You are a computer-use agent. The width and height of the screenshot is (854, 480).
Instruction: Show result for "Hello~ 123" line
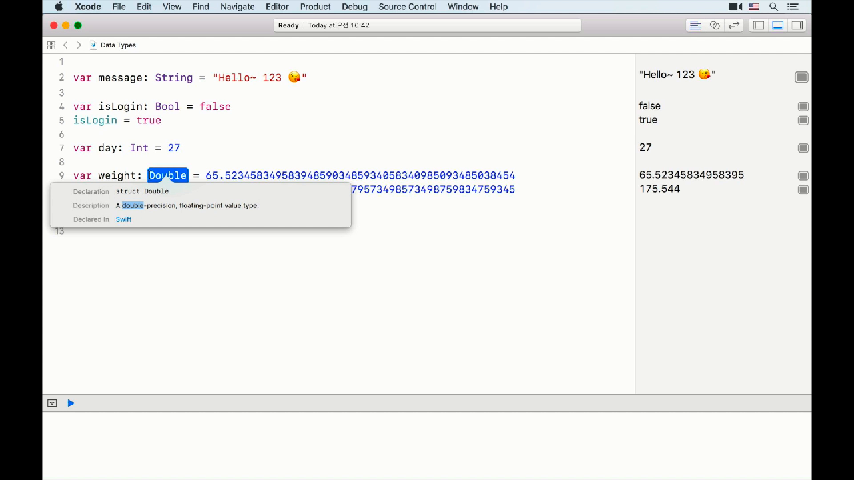(x=802, y=77)
